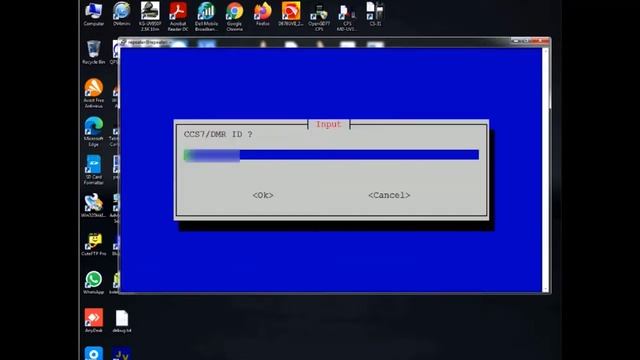Click the terminal window vertical scrollbar
The width and height of the screenshot is (640, 360).
click(x=545, y=170)
